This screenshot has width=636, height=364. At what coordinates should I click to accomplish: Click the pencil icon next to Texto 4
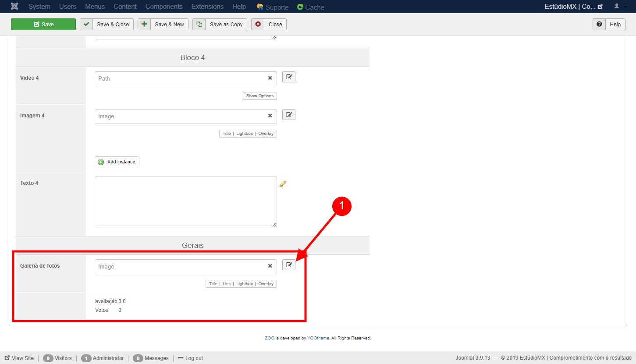pyautogui.click(x=283, y=184)
